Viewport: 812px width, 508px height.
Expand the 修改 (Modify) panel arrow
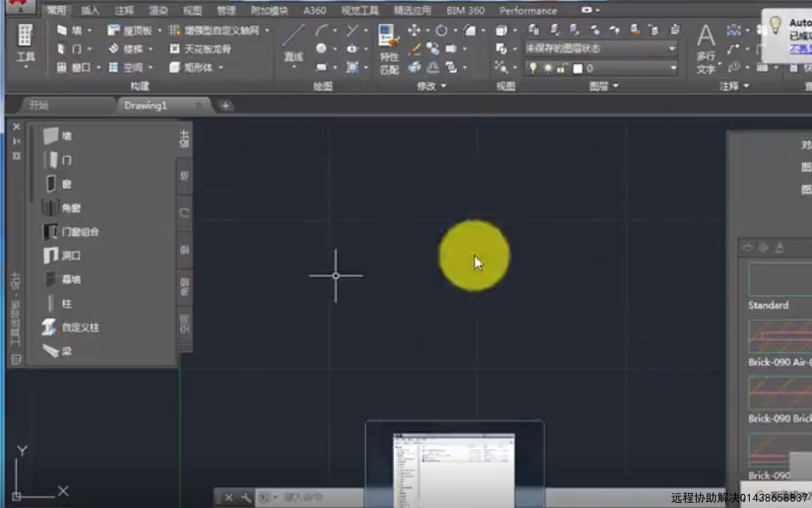coord(444,86)
